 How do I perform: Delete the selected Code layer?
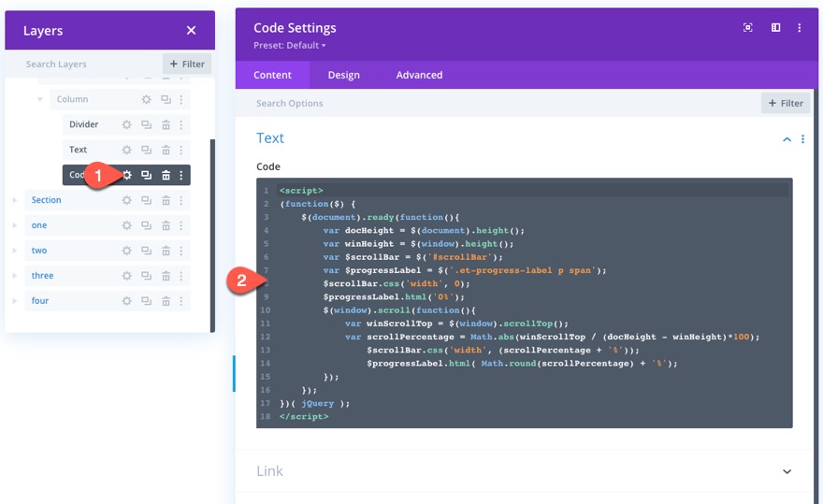[166, 175]
